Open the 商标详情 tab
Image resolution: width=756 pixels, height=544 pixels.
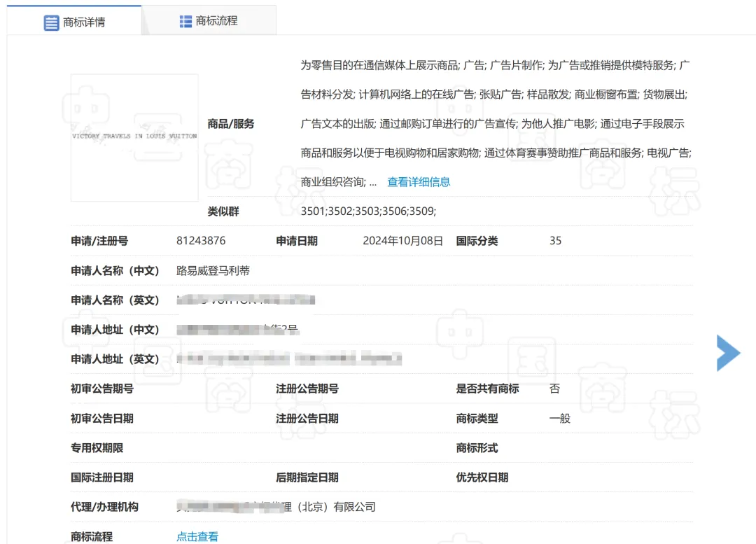74,21
